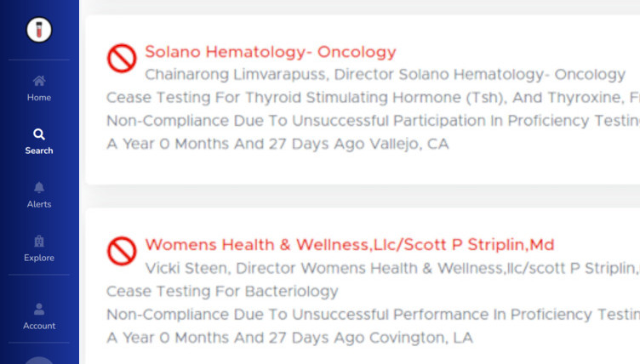Click the test tube logo icon
Viewport: 640px width, 364px height.
39,30
